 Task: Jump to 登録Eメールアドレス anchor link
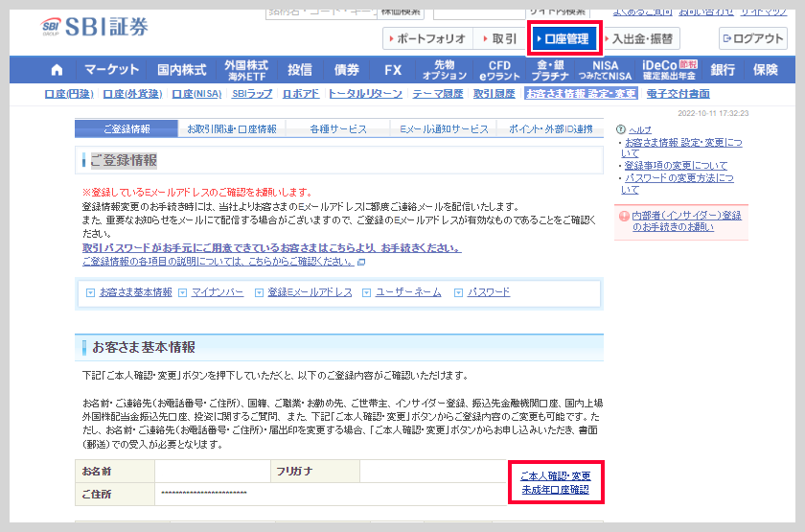click(x=310, y=292)
